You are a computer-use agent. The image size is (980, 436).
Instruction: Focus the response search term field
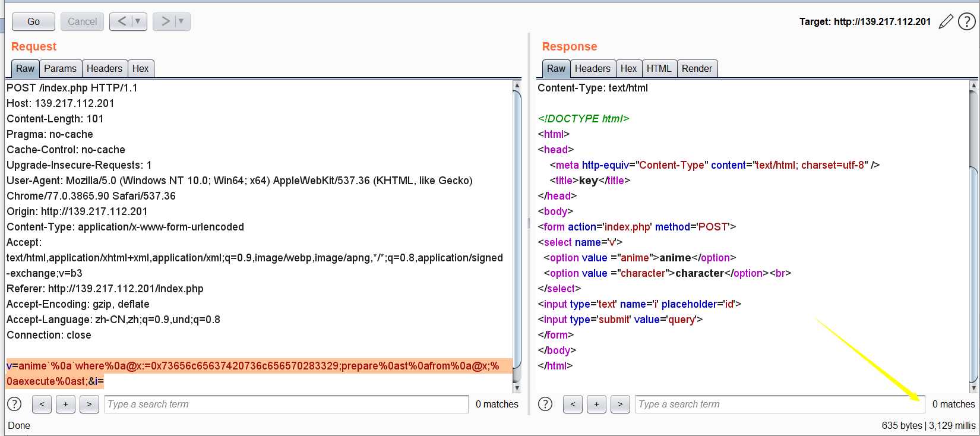click(x=780, y=405)
